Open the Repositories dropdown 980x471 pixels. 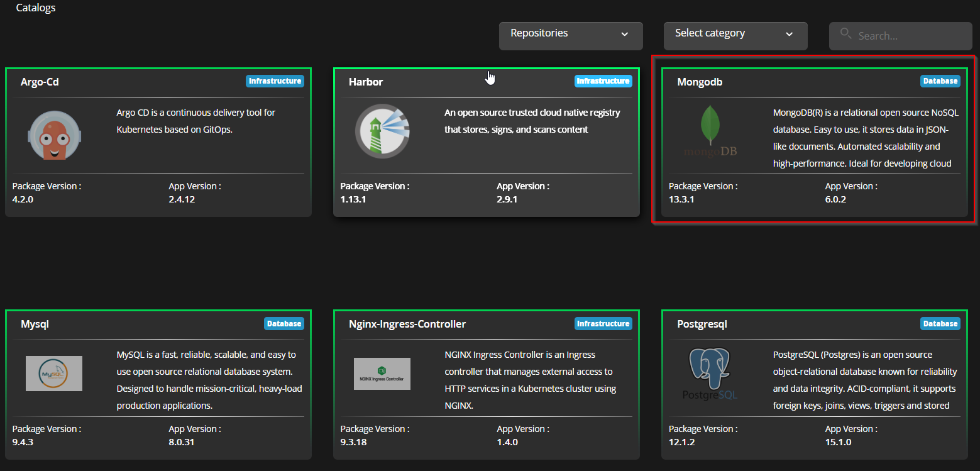coord(571,36)
